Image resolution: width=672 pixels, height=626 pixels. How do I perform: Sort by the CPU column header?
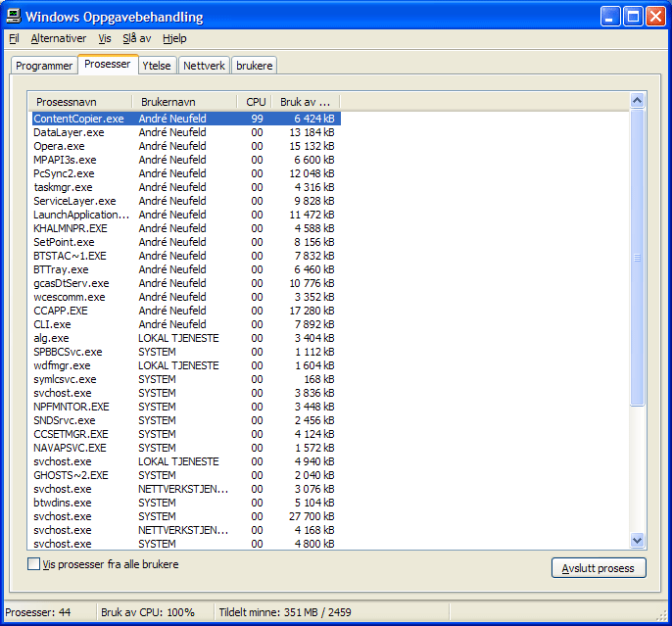point(255,102)
